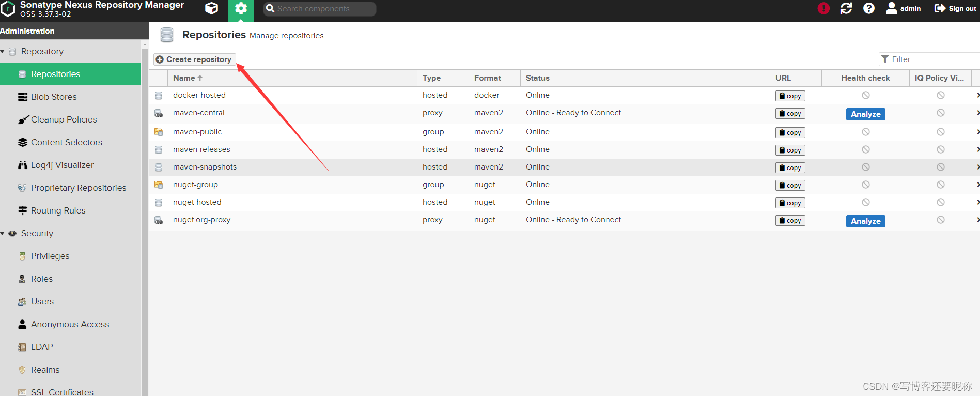Click the refresh icon in header
This screenshot has height=396, width=980.
(846, 8)
